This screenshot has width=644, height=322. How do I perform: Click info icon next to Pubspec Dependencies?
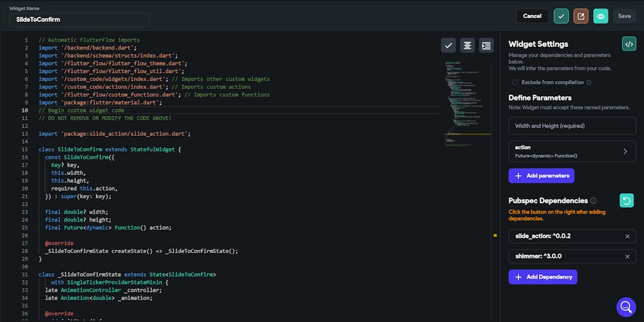pyautogui.click(x=593, y=201)
